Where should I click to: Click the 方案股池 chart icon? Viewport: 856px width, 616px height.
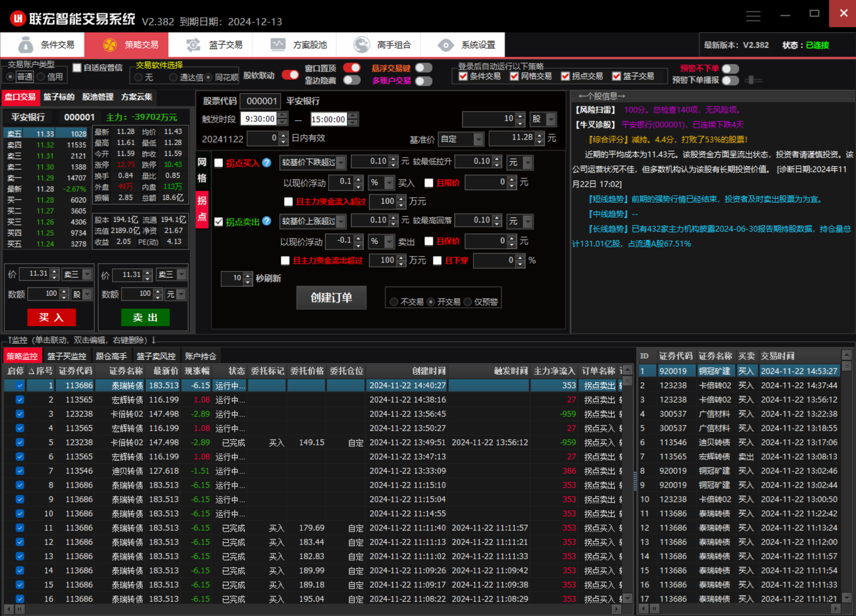(278, 44)
